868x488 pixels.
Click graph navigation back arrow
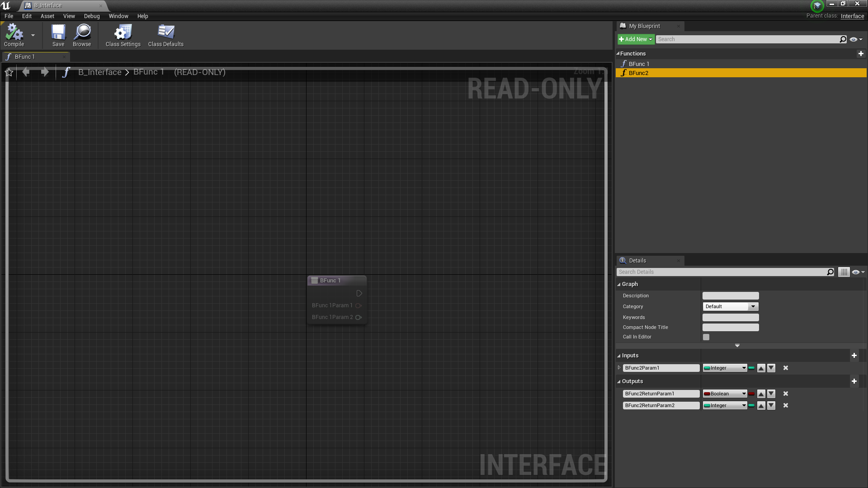26,72
